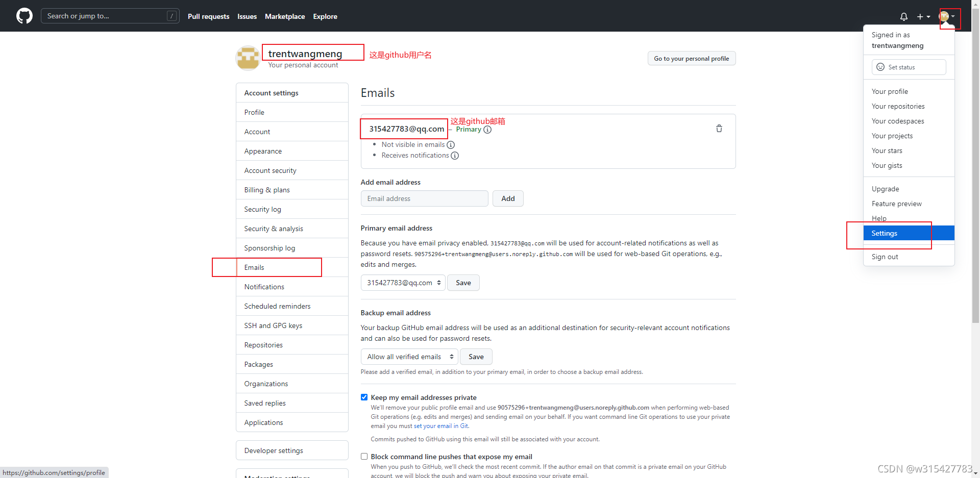
Task: Save the backup email address
Action: click(476, 357)
